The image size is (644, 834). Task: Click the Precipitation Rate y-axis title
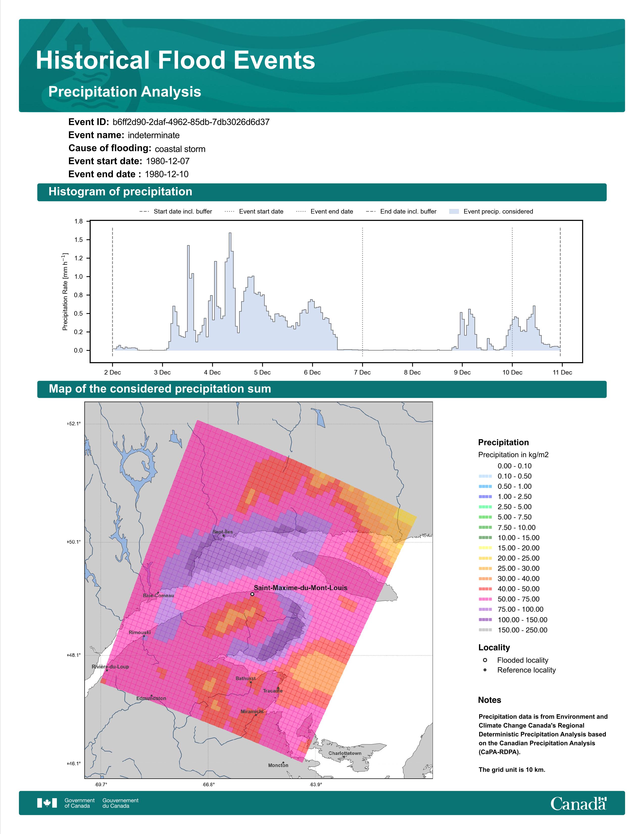click(x=65, y=291)
